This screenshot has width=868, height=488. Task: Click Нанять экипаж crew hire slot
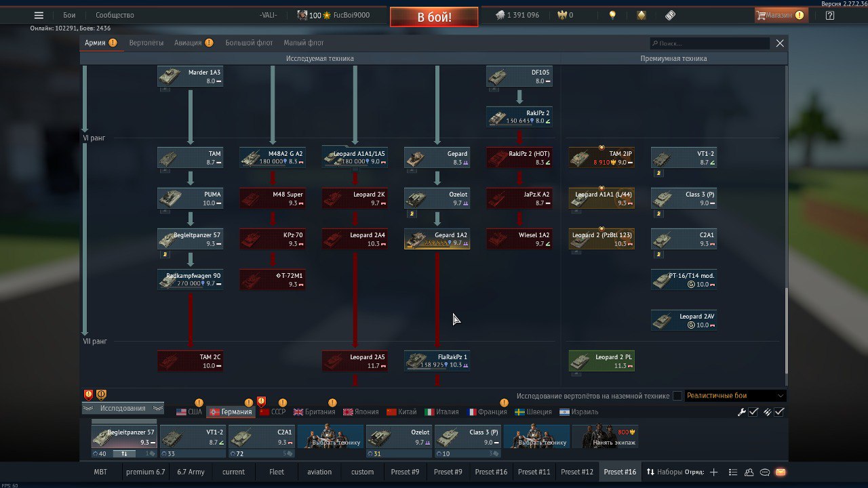[606, 436]
